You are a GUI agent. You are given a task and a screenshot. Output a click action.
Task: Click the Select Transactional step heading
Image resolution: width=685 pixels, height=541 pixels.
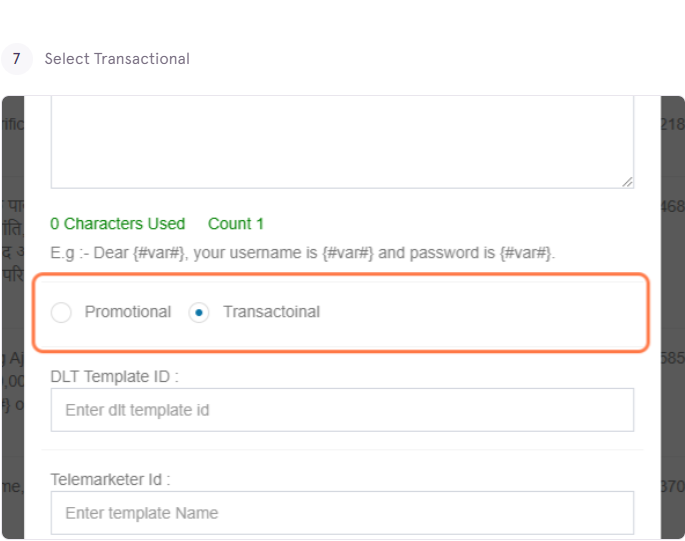pyautogui.click(x=117, y=59)
